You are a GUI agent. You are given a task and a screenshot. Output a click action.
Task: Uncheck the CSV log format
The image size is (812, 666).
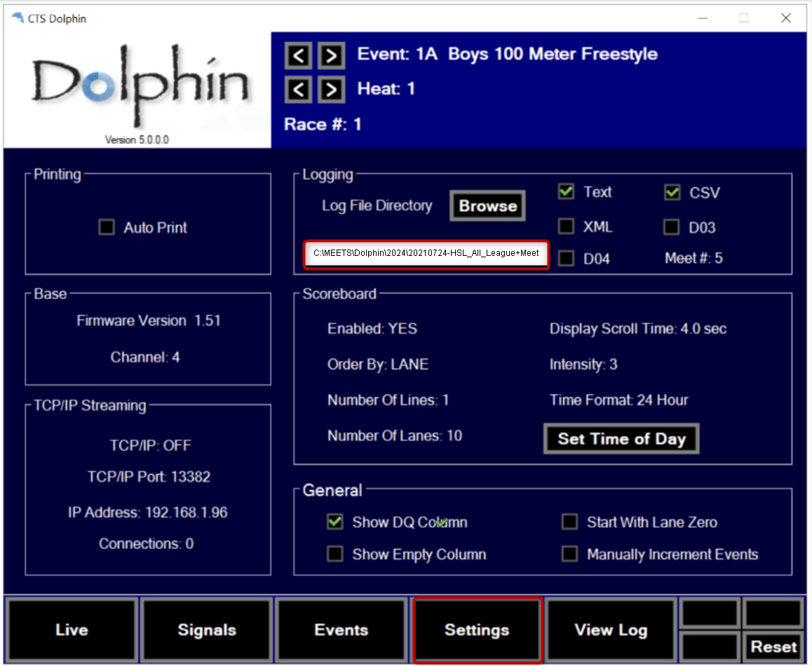pos(672,193)
